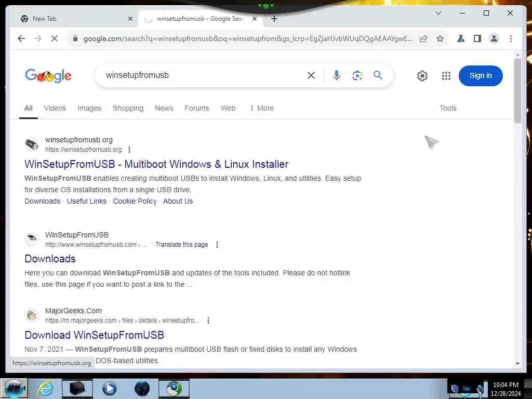Launch Internet Explorer from the taskbar

[x=45, y=389]
